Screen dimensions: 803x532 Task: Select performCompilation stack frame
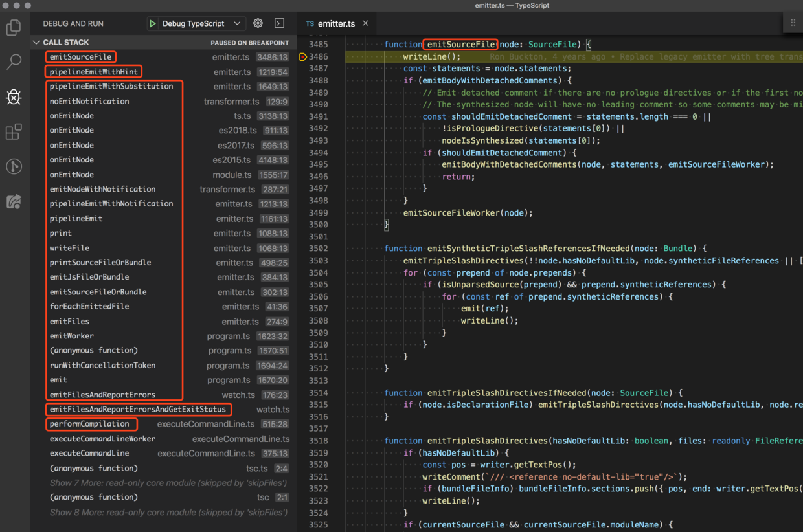90,424
